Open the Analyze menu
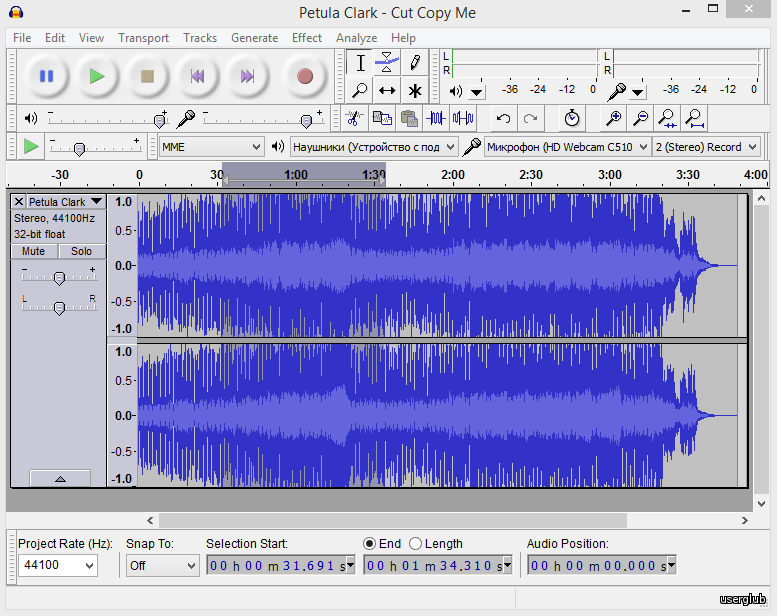This screenshot has height=616, width=777. [356, 38]
